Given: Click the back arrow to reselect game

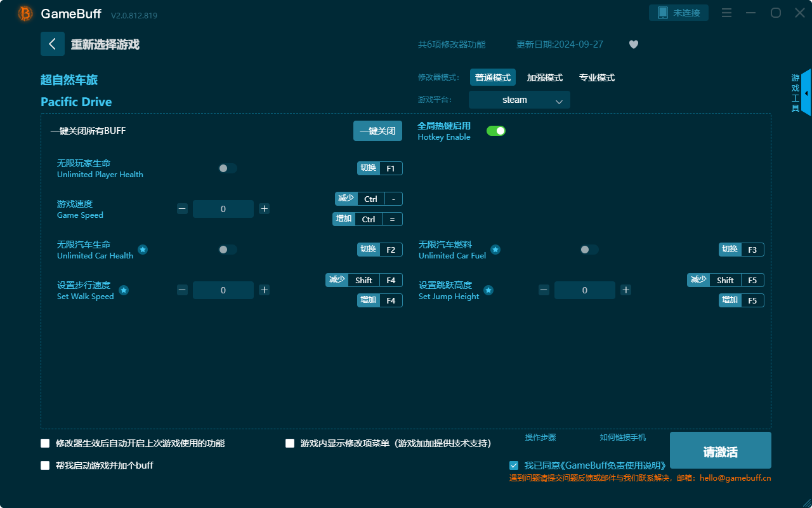Looking at the screenshot, I should pos(52,44).
